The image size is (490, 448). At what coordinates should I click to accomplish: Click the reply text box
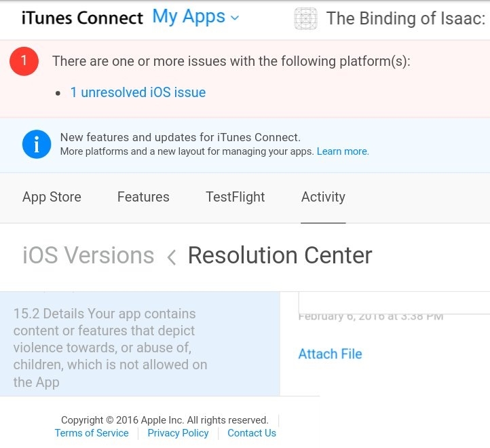394,303
